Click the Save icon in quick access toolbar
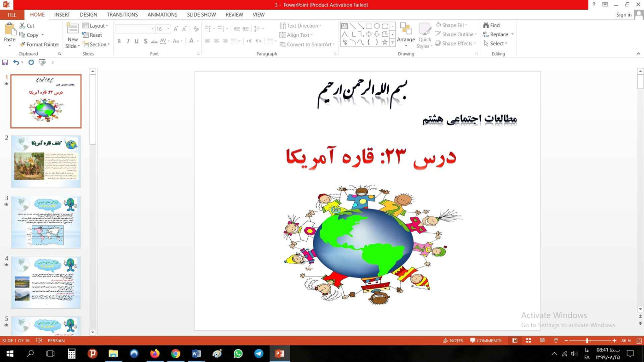 point(5,62)
